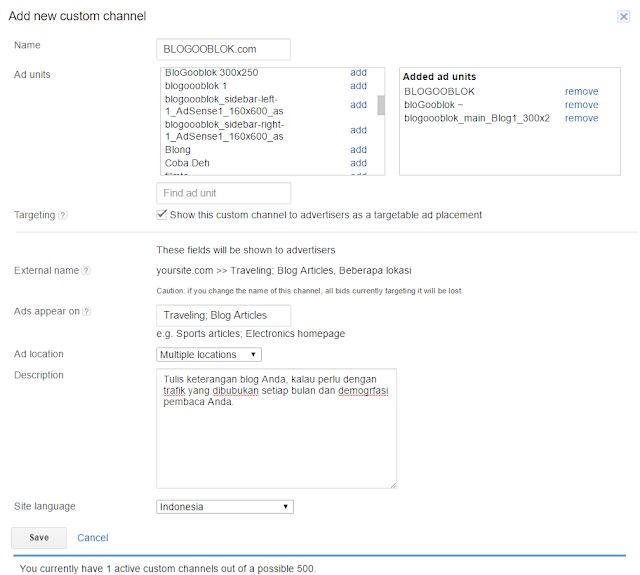
Task: Add the blogoooblok 1 ad unit
Action: [358, 86]
